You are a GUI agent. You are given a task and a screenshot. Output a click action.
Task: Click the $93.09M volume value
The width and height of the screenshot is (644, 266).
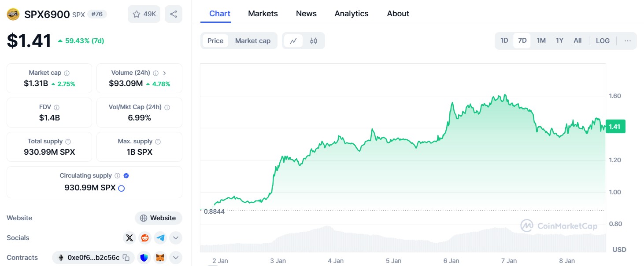pyautogui.click(x=126, y=84)
